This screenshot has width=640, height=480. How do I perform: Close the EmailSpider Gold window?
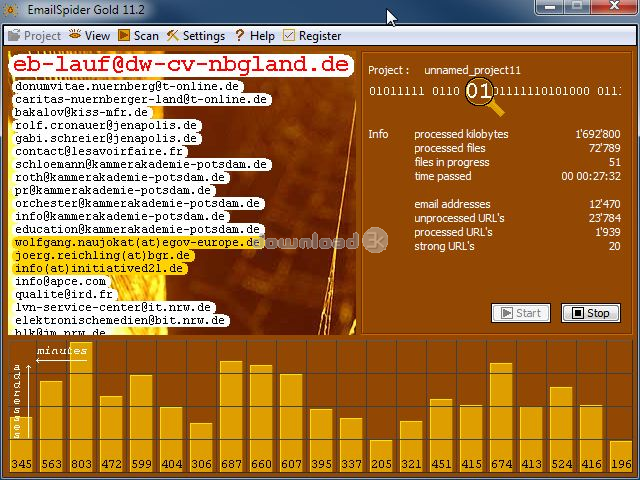[615, 7]
